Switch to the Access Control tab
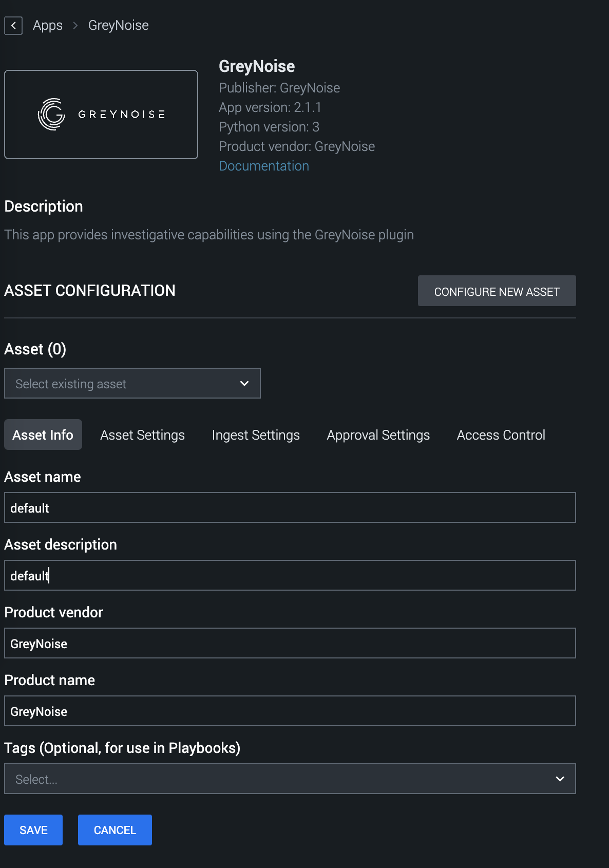This screenshot has width=609, height=868. pos(501,435)
